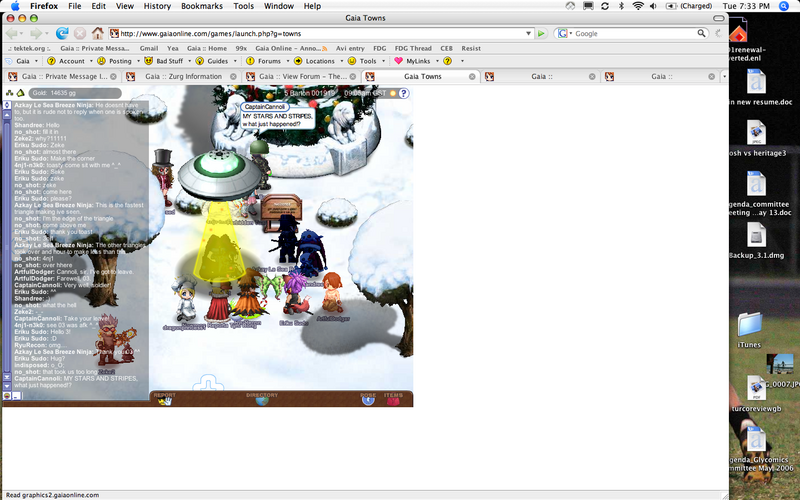Click the ArtfulDodger avatar in town

(x=332, y=294)
